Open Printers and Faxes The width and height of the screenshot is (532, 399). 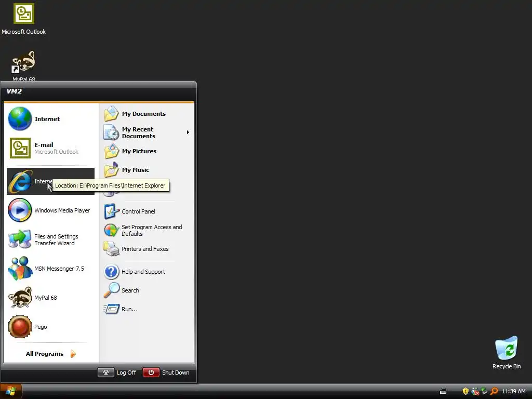pos(147,249)
